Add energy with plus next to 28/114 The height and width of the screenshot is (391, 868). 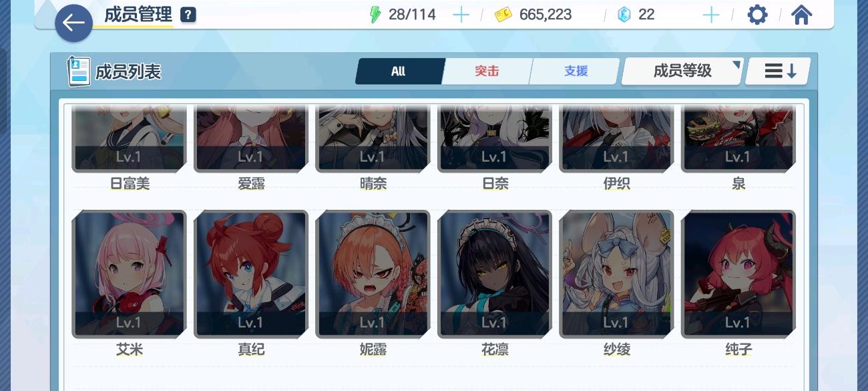point(461,15)
